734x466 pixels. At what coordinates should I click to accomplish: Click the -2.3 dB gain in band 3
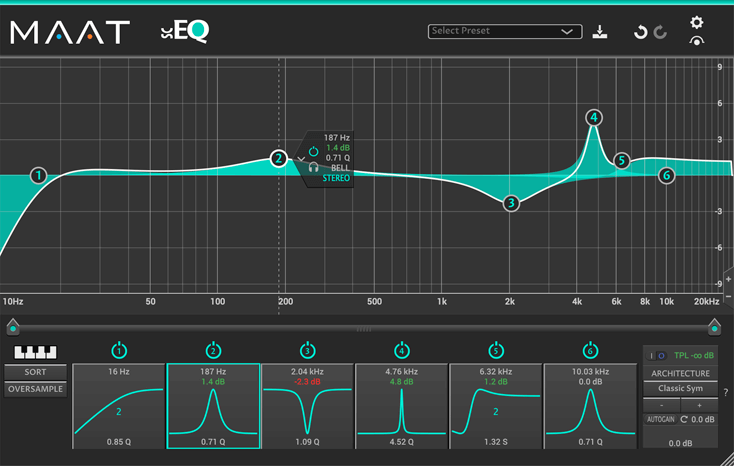click(x=308, y=382)
